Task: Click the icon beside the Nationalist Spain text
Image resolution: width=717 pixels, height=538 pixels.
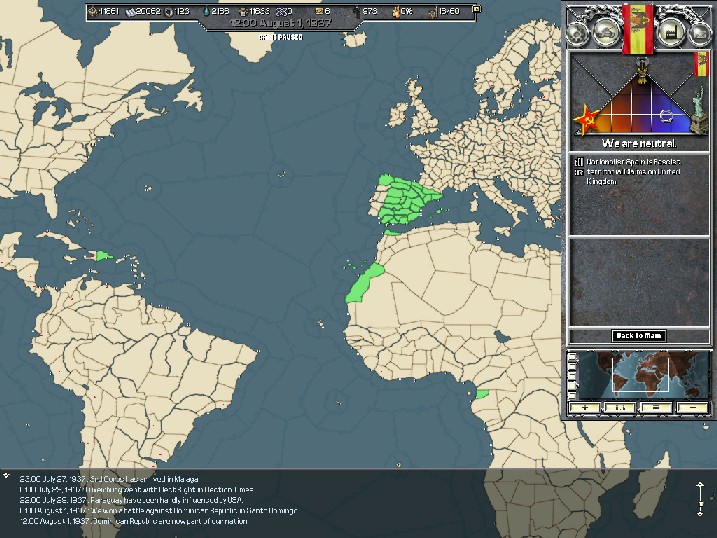Action: [x=578, y=162]
